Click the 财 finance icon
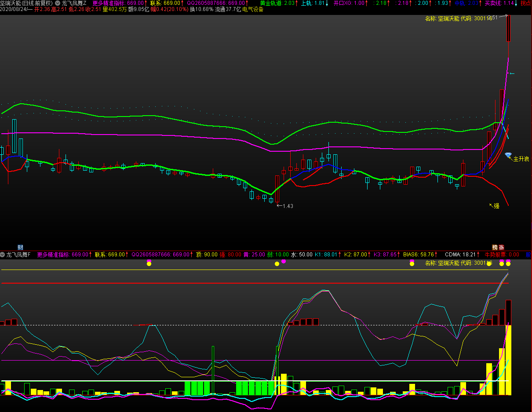Viewport: 532px width, 412px height. point(20,247)
